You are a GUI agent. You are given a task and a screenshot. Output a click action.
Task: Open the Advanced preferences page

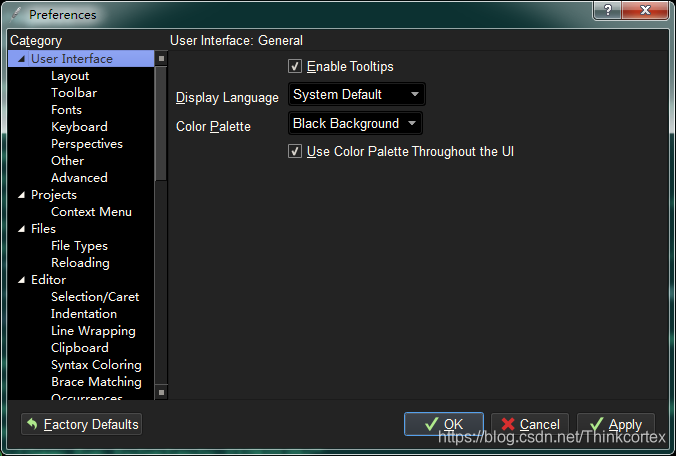tap(79, 178)
